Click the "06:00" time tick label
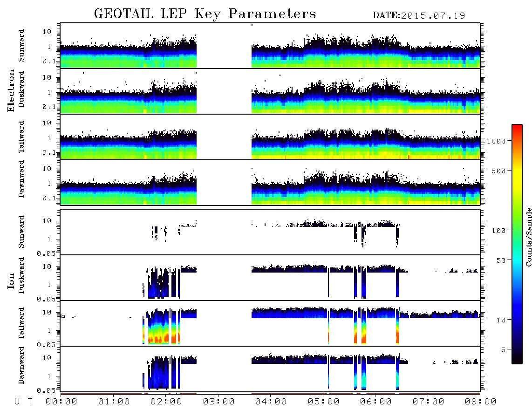Image resolution: width=532 pixels, height=410 pixels. point(376,402)
